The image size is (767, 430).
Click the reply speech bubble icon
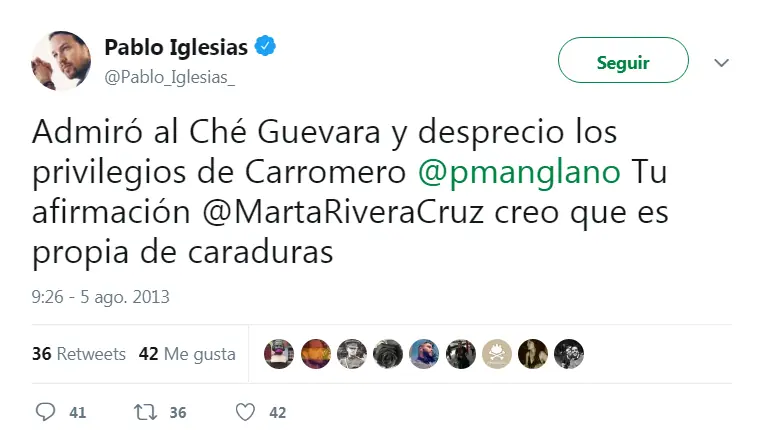point(45,412)
